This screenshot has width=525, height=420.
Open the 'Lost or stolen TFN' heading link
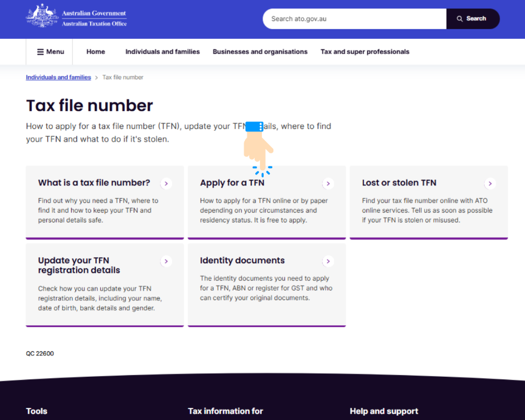click(x=399, y=183)
